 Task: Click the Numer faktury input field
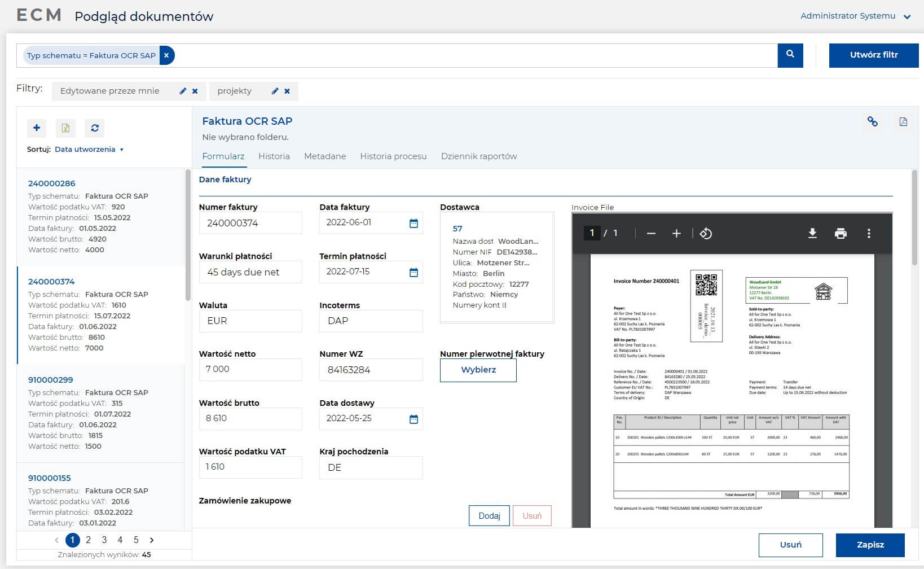250,223
